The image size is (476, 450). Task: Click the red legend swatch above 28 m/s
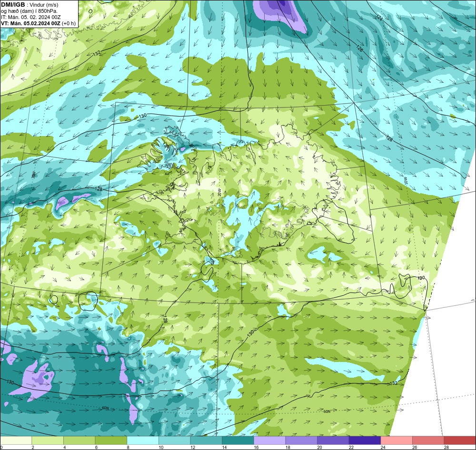pos(460,440)
